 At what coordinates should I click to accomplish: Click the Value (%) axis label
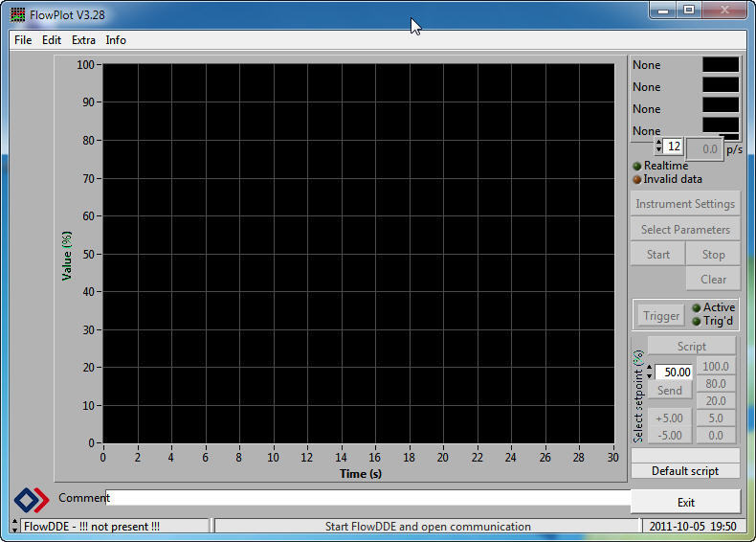[67, 256]
